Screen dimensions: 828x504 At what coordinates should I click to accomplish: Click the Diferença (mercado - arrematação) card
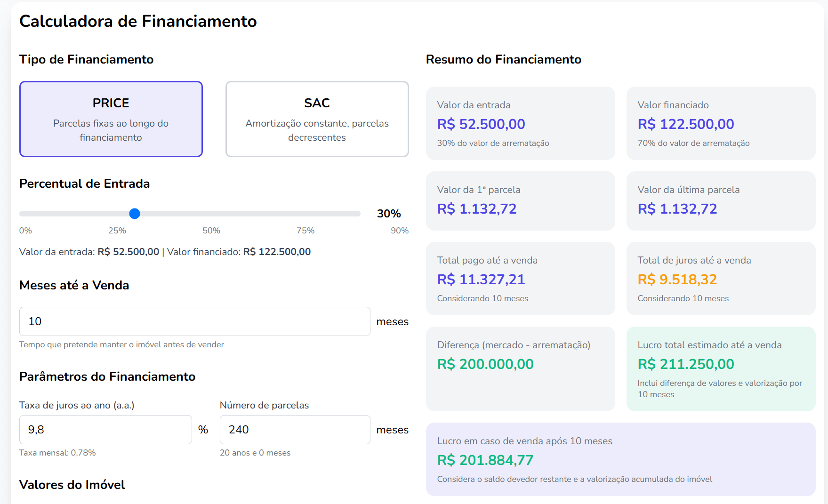(520, 368)
